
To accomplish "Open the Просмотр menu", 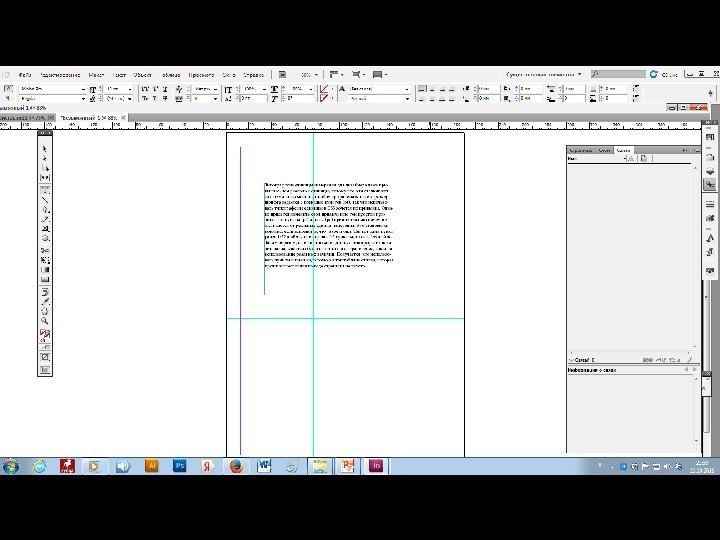I will tap(201, 74).
